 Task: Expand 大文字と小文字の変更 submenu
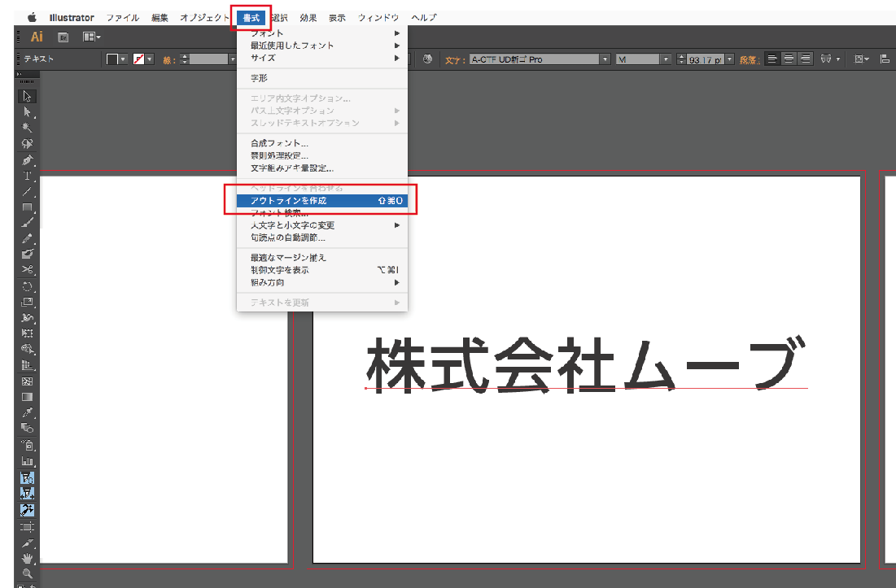click(322, 225)
